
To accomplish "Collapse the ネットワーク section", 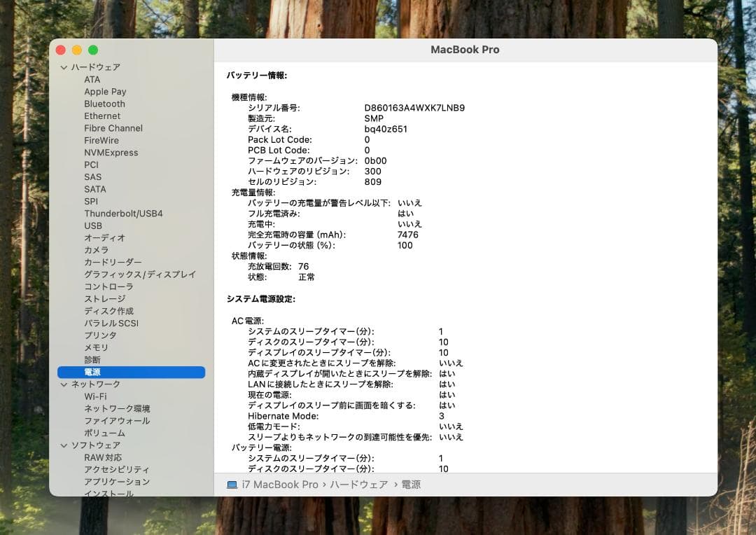I will click(64, 384).
